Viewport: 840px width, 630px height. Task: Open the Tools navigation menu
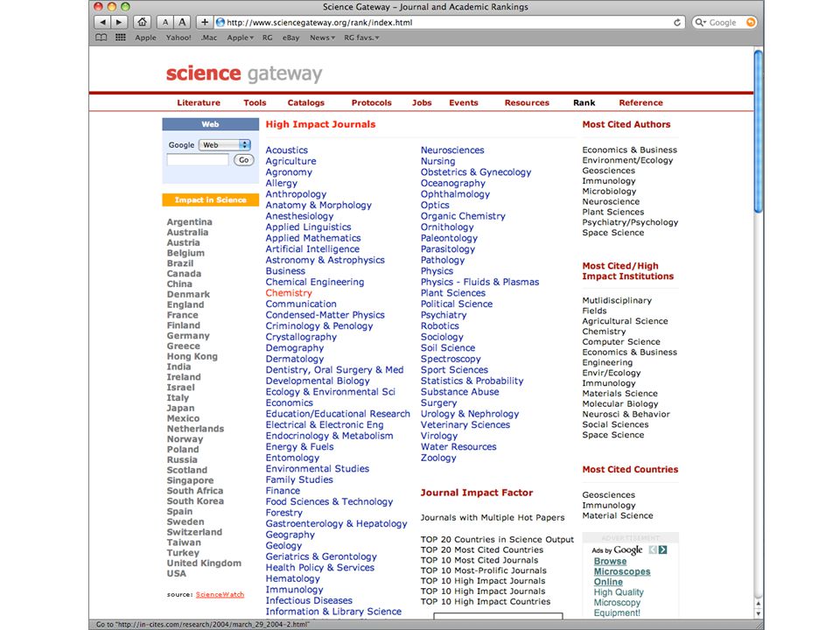255,103
